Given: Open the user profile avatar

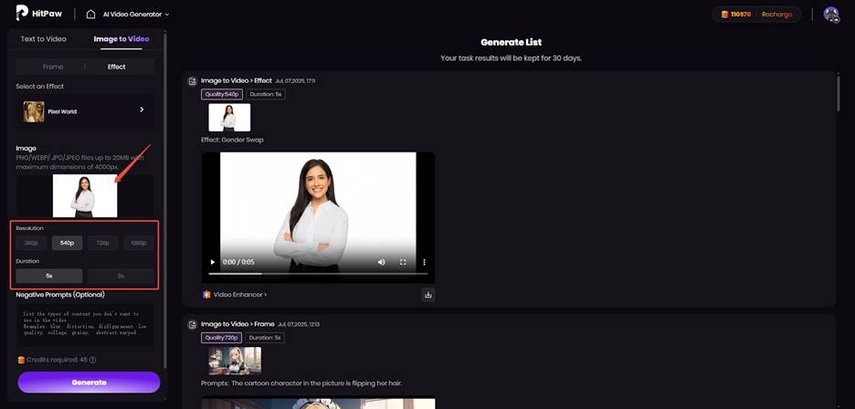Looking at the screenshot, I should click(x=831, y=15).
